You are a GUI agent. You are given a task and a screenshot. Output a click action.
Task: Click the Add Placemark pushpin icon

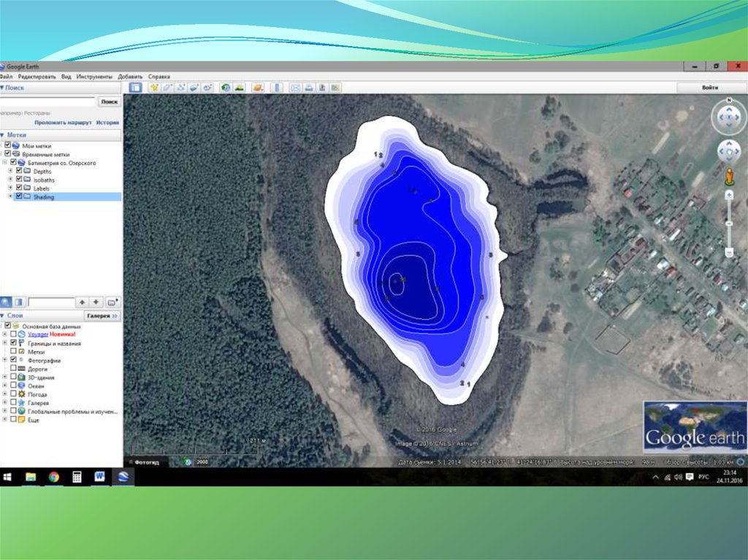tap(154, 88)
